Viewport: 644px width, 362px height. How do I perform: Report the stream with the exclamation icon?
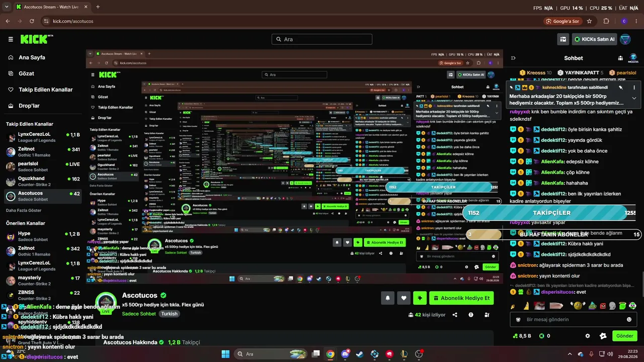point(471,315)
